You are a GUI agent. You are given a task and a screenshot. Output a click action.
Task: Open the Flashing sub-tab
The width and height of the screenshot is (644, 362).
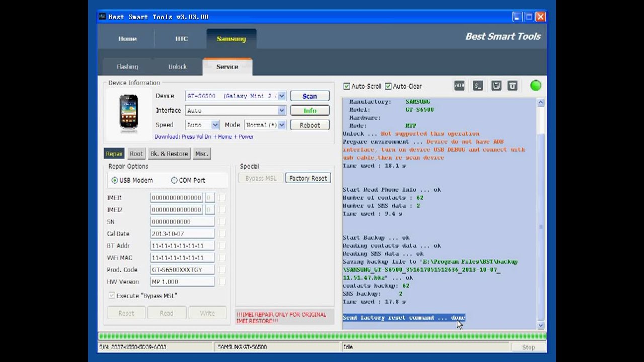pos(127,66)
